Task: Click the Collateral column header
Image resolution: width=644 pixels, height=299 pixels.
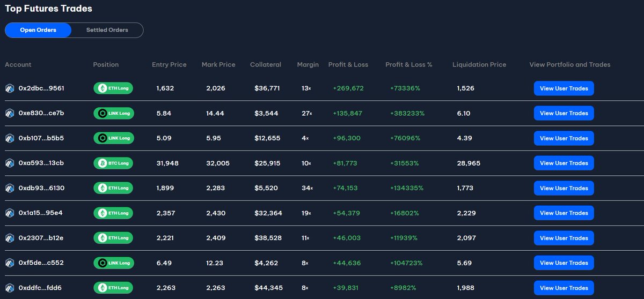Action: pyautogui.click(x=266, y=64)
